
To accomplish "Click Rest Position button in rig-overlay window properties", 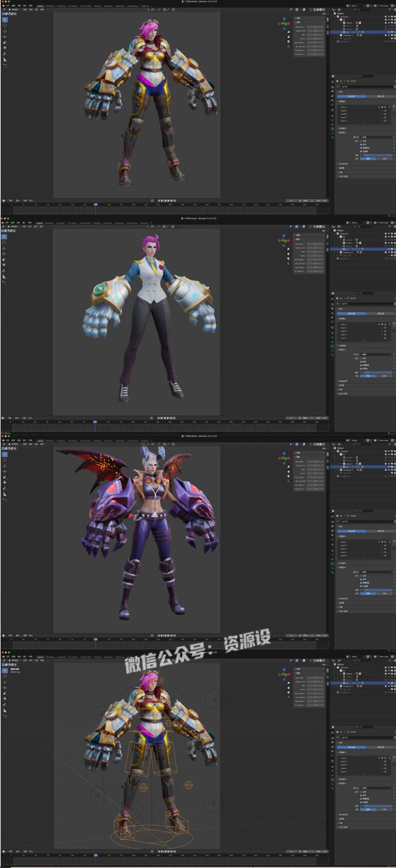I will pyautogui.click(x=381, y=747).
